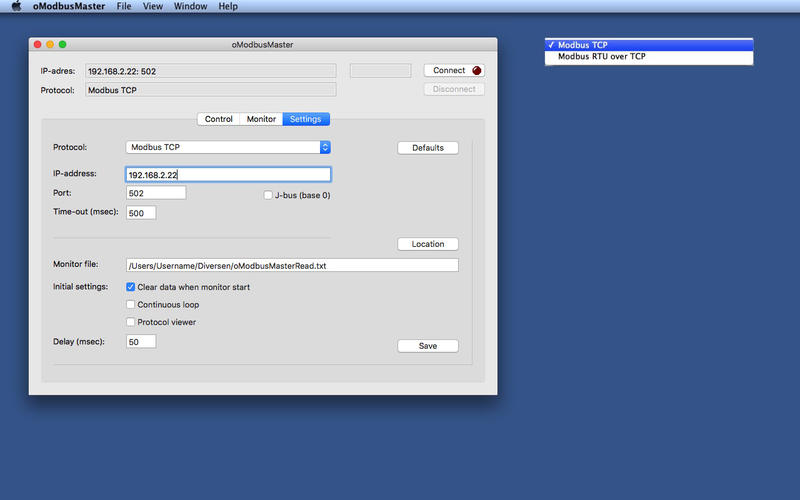Click the empty status box beside Connect
Viewport: 800px width, 500px height.
tap(381, 70)
